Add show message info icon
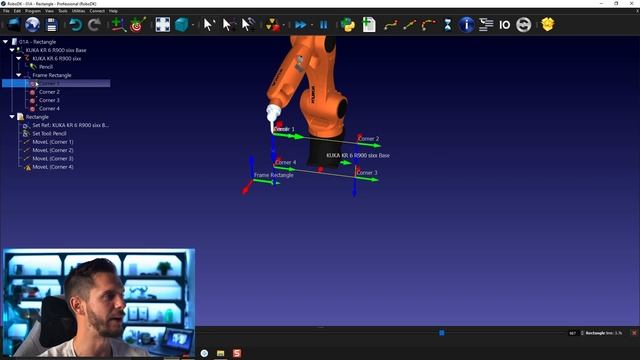This screenshot has height=360, width=640. tap(467, 25)
